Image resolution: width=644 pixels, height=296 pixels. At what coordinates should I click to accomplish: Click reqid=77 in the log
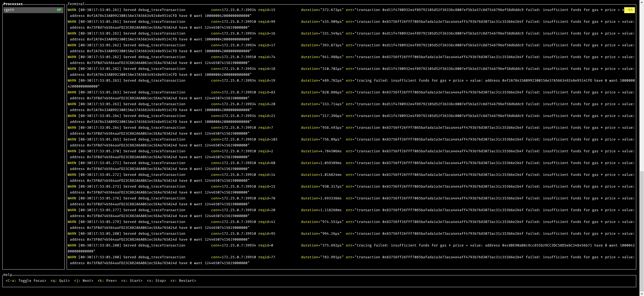(x=267, y=257)
